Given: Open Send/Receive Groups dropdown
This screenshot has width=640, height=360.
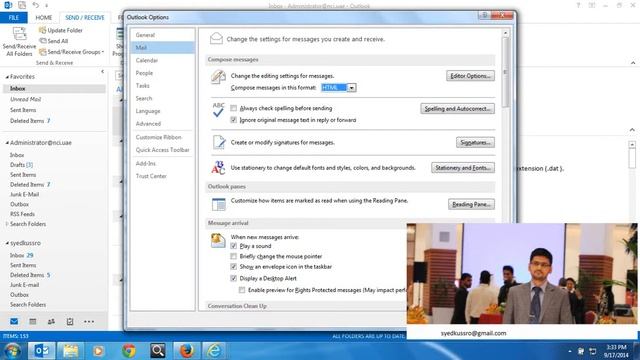Looking at the screenshot, I should coord(71,52).
